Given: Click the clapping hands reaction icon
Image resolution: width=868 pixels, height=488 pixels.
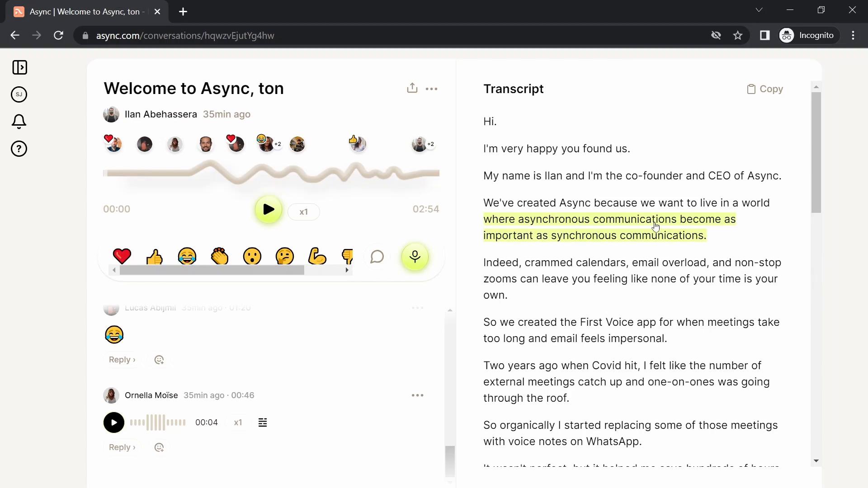Looking at the screenshot, I should 220,257.
